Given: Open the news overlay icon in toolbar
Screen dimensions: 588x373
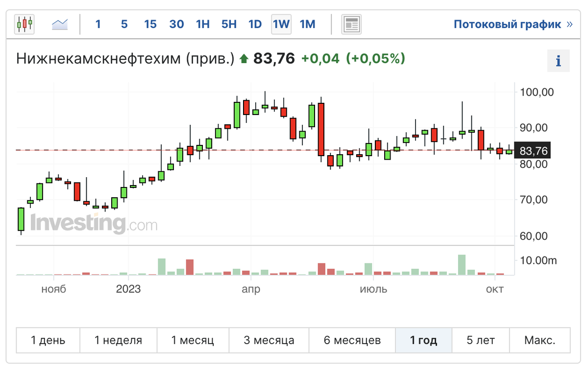Looking at the screenshot, I should 351,24.
